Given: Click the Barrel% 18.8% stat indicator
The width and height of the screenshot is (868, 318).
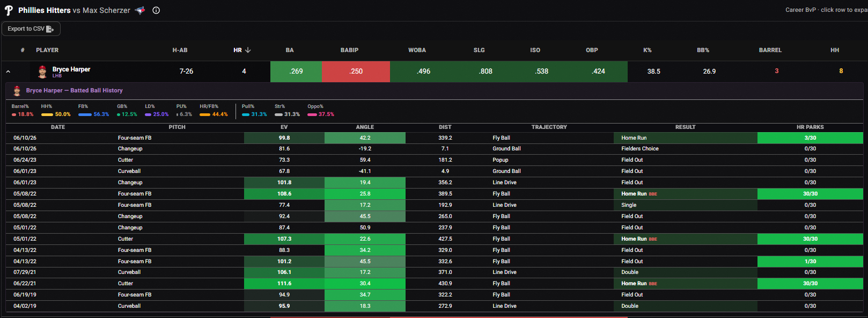Looking at the screenshot, I should click(23, 111).
